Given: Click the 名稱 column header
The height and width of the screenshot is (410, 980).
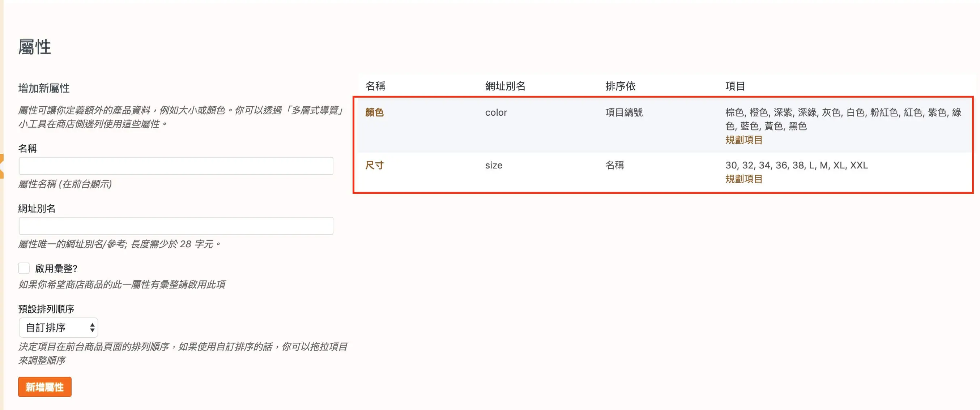Looking at the screenshot, I should 375,86.
